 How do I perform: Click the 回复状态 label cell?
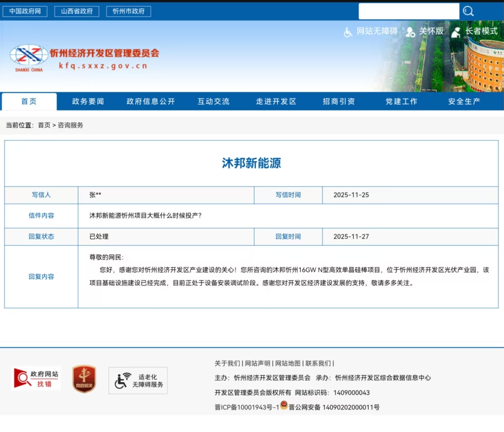(x=41, y=237)
